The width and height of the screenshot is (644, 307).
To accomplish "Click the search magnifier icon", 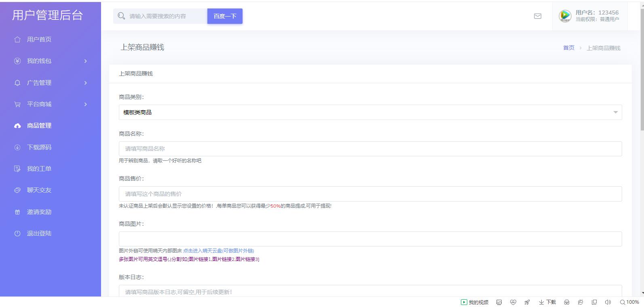I will tap(121, 16).
